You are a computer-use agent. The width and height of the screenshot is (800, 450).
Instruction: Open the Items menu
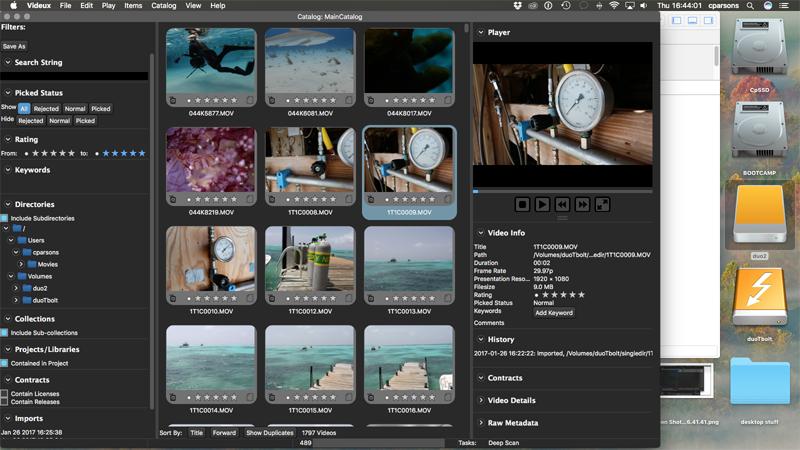(133, 6)
